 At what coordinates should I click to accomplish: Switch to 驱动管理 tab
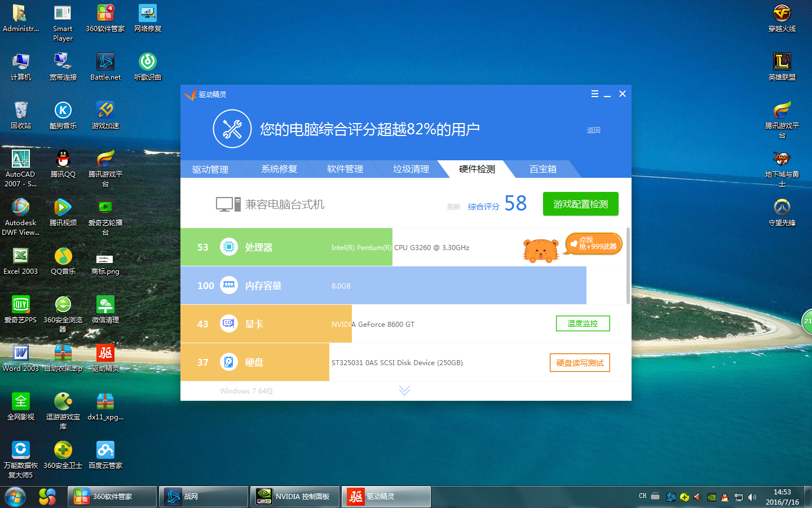210,169
